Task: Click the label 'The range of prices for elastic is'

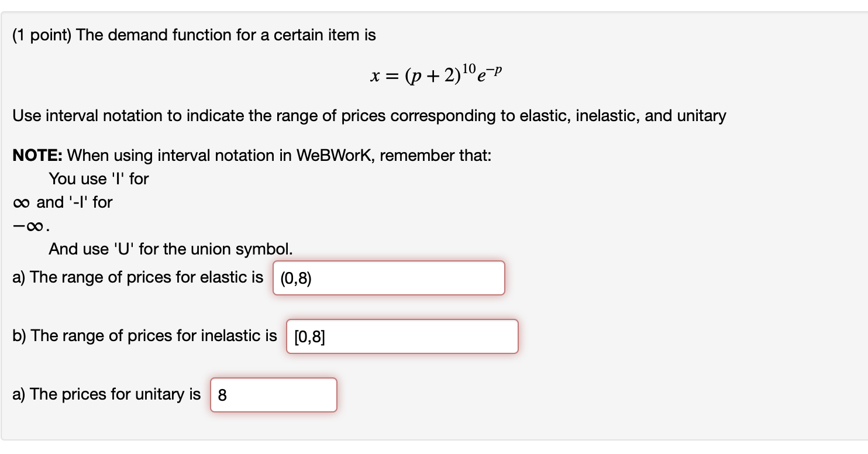Action: pyautogui.click(x=139, y=277)
